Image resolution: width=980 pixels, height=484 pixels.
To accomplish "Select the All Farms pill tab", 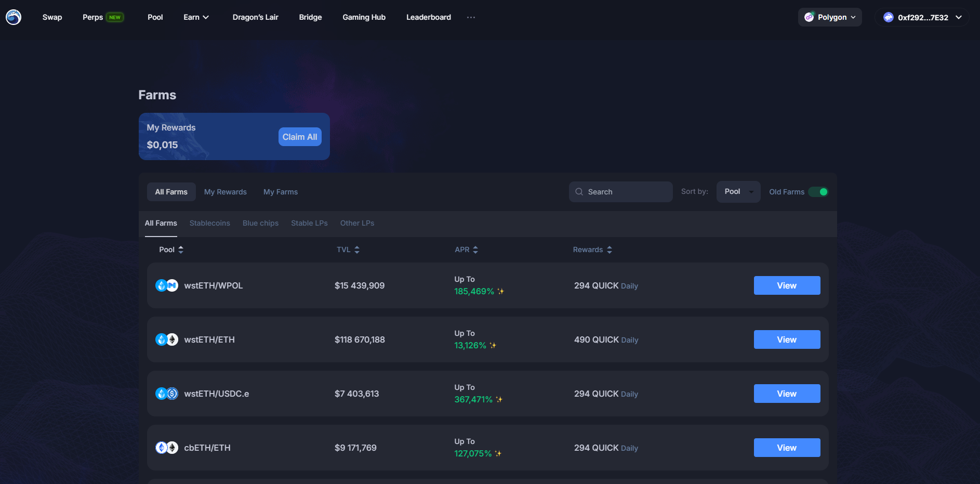I will [171, 192].
